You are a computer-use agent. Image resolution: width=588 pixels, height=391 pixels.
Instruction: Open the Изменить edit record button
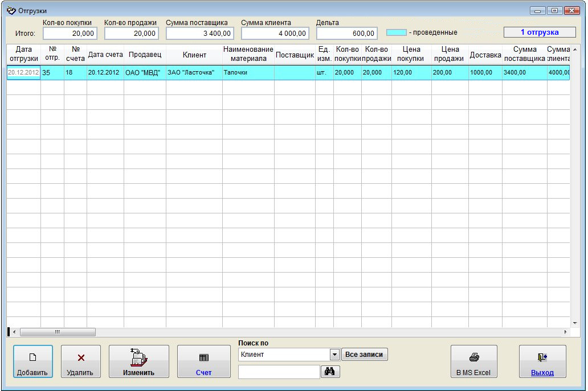pos(138,361)
